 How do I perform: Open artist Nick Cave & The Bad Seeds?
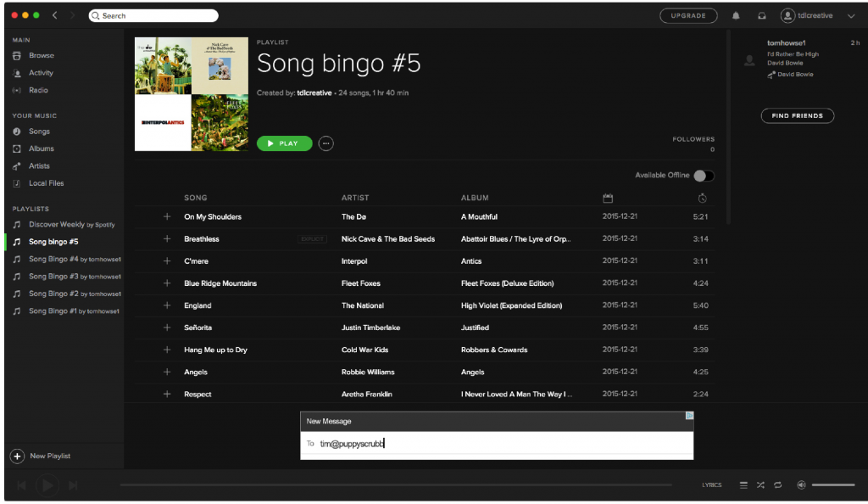388,238
